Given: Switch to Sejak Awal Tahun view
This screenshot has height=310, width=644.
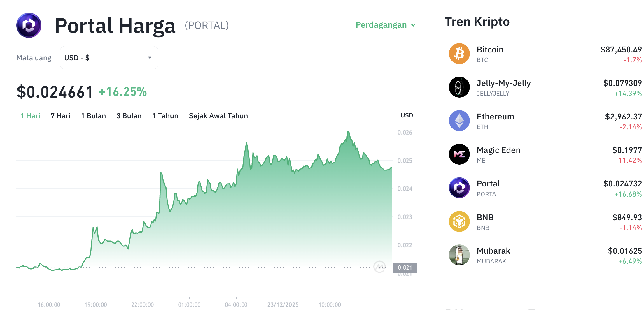Looking at the screenshot, I should 218,116.
